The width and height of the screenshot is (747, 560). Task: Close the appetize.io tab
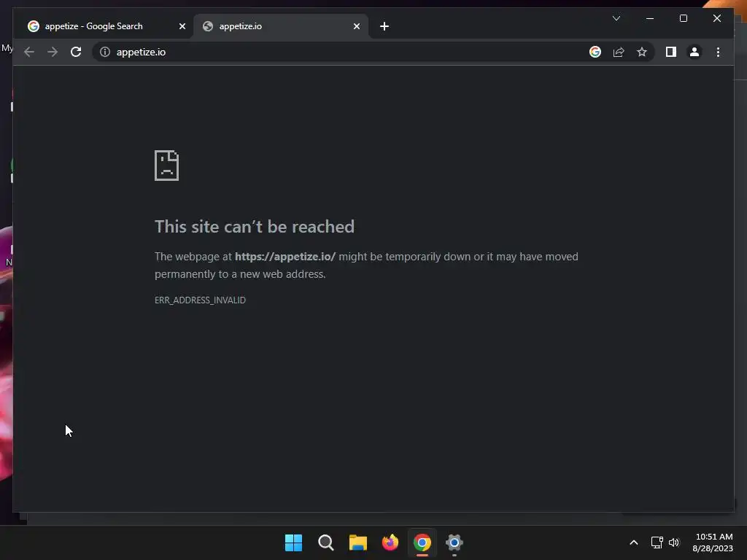pos(356,26)
